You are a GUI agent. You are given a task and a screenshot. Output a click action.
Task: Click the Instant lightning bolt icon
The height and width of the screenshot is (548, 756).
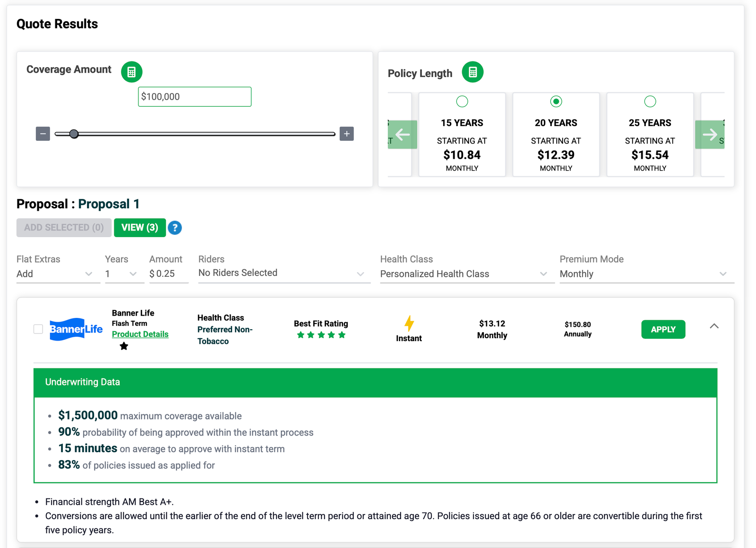pyautogui.click(x=409, y=323)
